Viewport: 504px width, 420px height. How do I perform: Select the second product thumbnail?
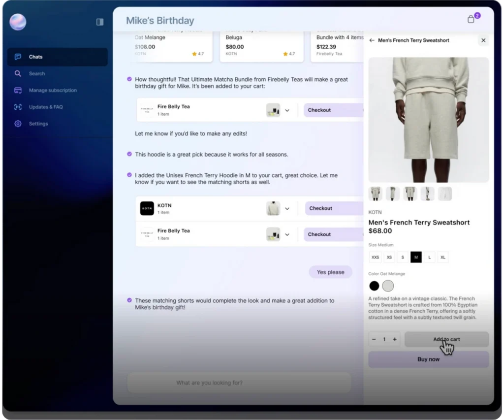(x=393, y=194)
